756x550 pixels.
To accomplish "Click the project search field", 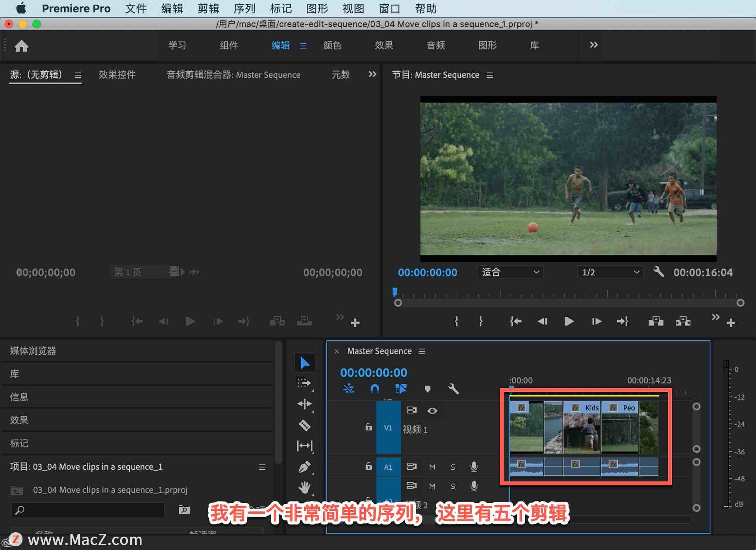I will pos(88,510).
